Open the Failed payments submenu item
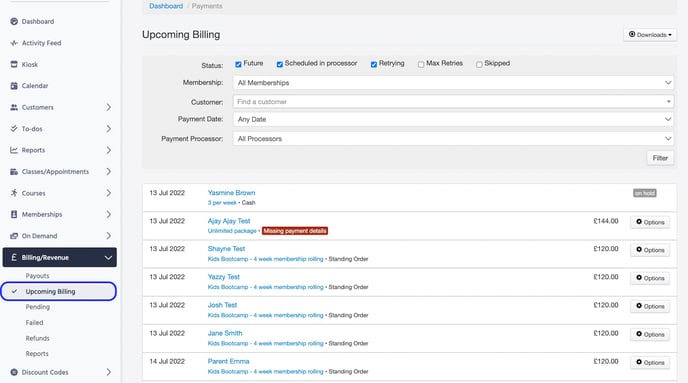This screenshot has height=383, width=688. click(x=34, y=323)
